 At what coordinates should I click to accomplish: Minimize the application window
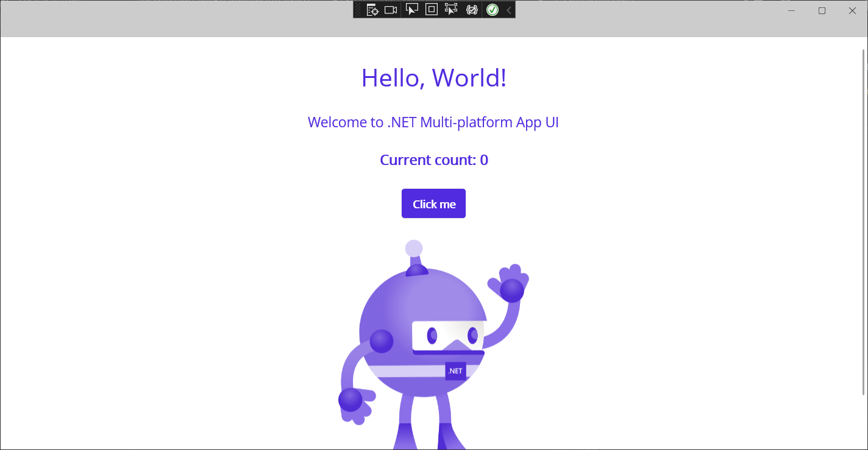tap(791, 10)
